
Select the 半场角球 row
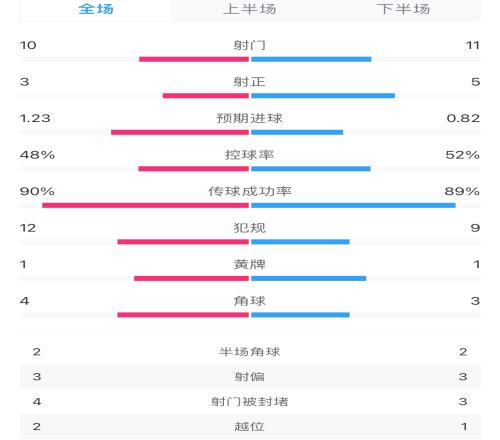[x=250, y=352]
